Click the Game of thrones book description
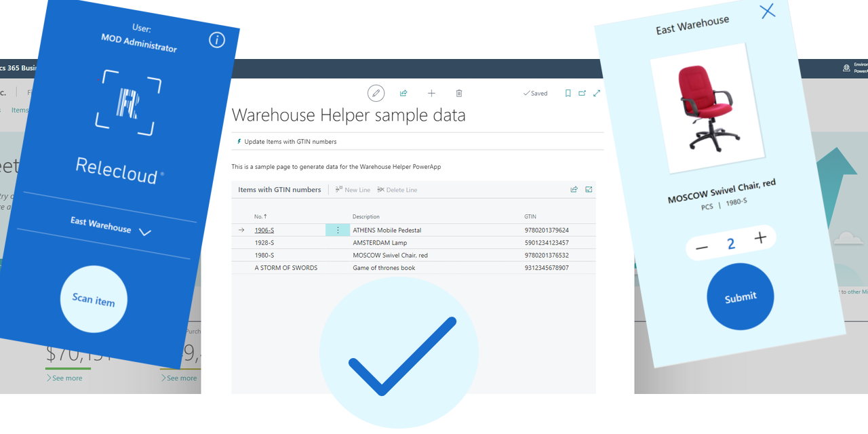The width and height of the screenshot is (868, 434). click(x=384, y=268)
